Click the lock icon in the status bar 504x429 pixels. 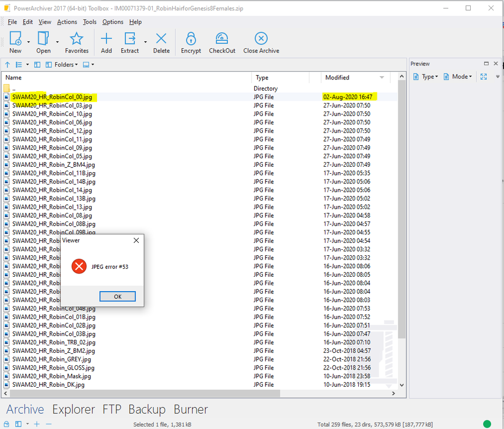6,424
